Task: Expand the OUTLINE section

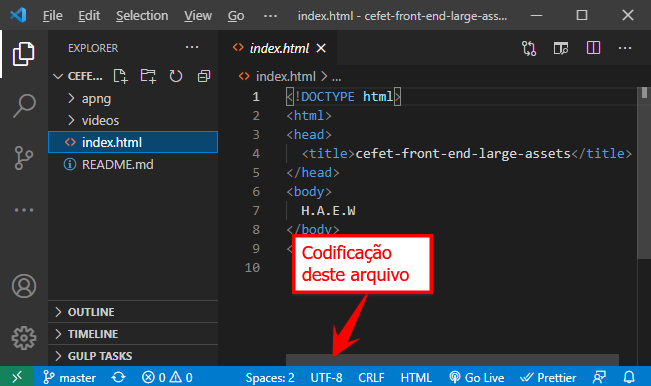Action: (x=133, y=312)
